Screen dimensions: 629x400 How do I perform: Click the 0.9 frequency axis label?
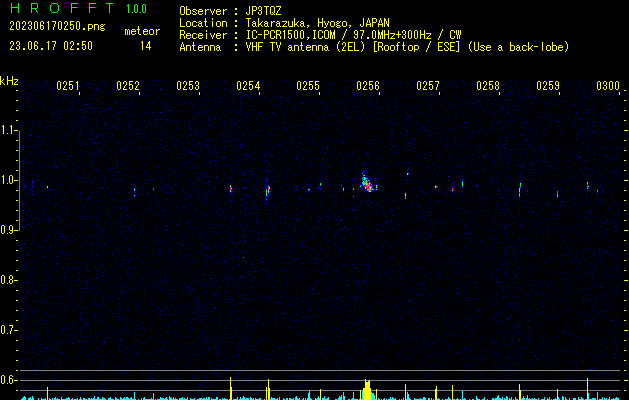(x=9, y=230)
